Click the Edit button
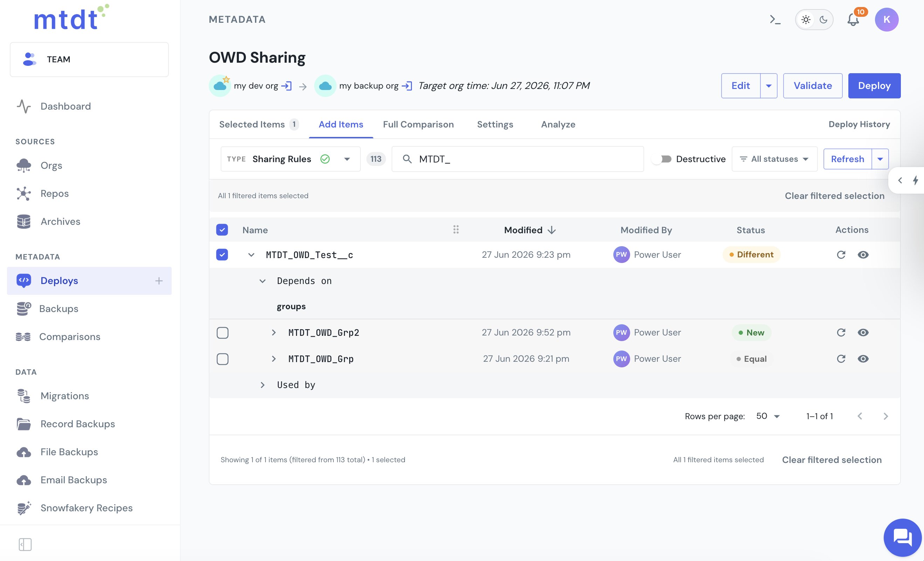The width and height of the screenshot is (924, 561). (740, 85)
